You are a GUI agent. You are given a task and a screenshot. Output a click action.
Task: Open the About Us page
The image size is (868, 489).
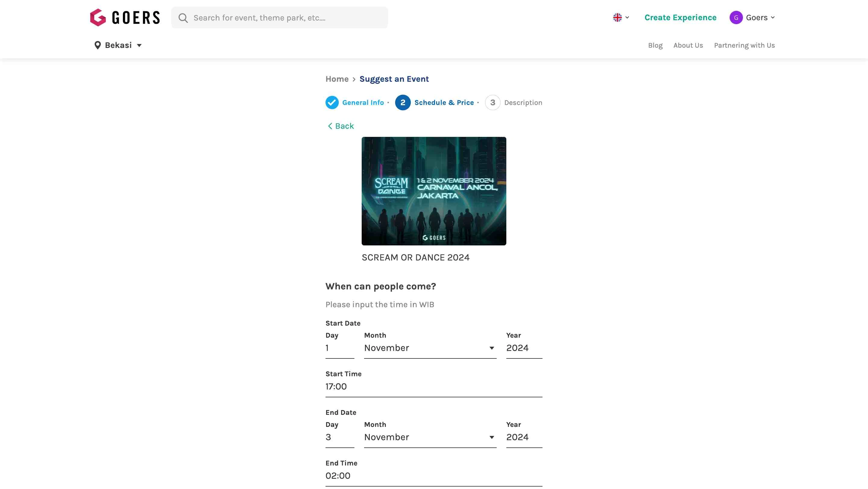[688, 45]
